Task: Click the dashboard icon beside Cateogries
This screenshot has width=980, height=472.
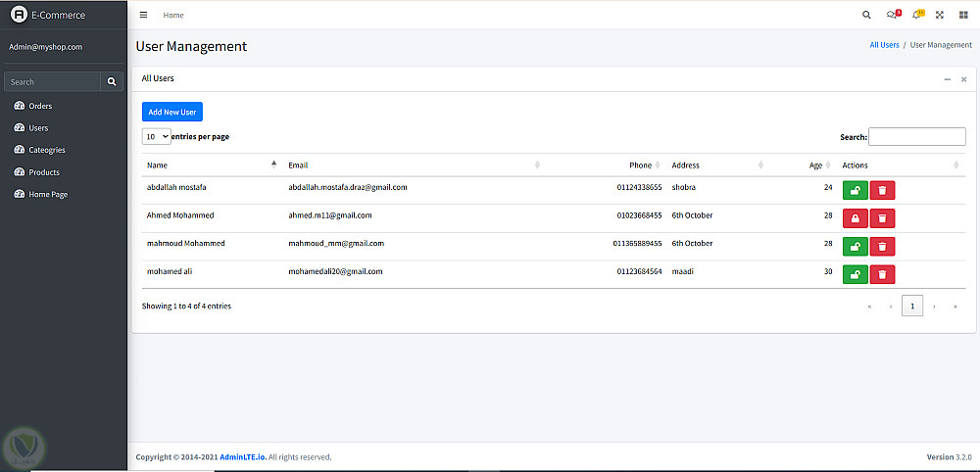Action: click(x=19, y=150)
